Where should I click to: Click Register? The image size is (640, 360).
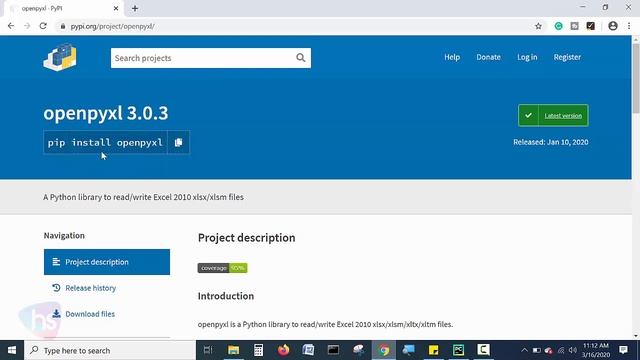point(567,57)
